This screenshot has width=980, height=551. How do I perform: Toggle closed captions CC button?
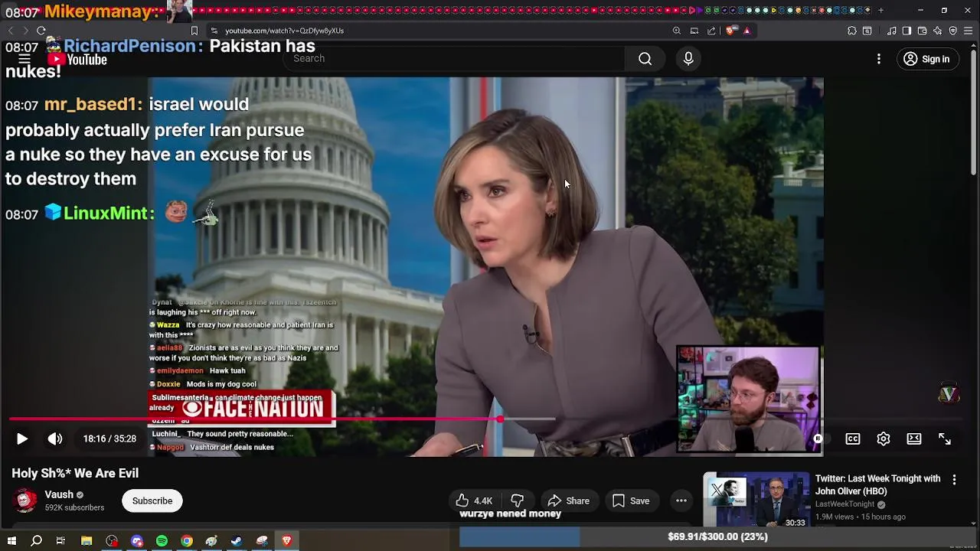[852, 439]
